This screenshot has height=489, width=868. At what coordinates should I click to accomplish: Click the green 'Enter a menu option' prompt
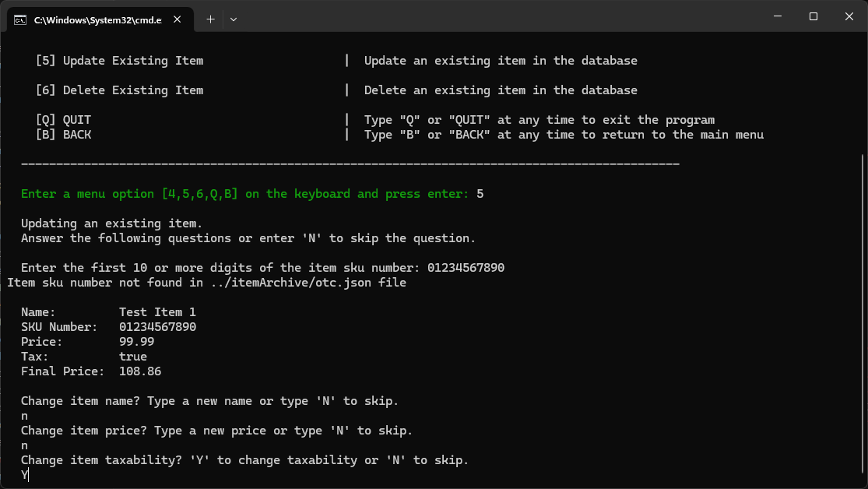(x=244, y=194)
